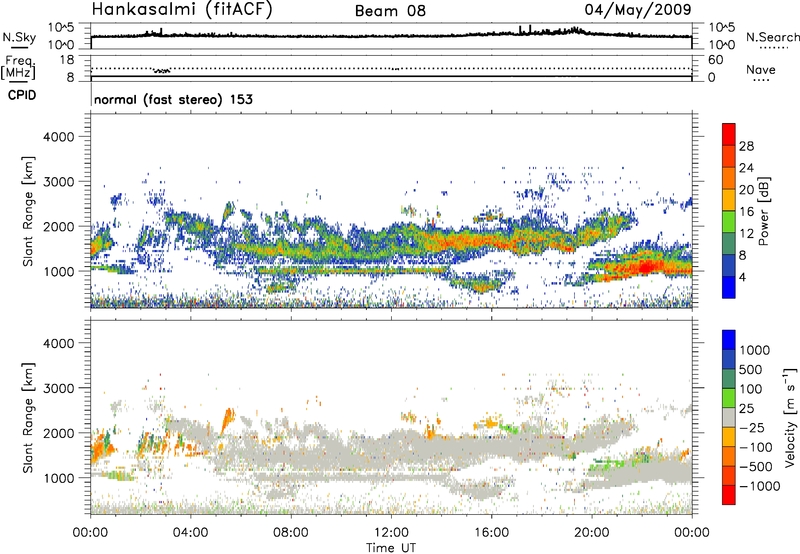This screenshot has width=800, height=554.
Task: Click the "Slant Range [km]" title of Power panel
Action: (x=28, y=211)
